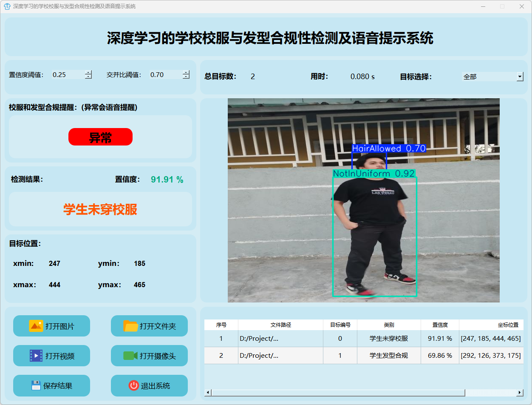Image resolution: width=532 pixels, height=405 pixels.
Task: Click the film icon on 打开视频
Action: [36, 355]
